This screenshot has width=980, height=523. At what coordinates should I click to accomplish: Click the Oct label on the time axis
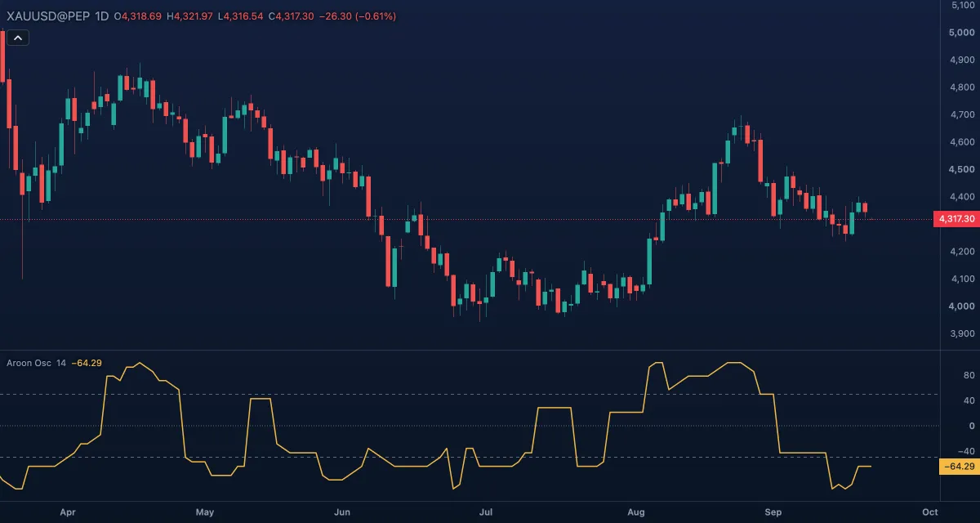coord(929,512)
